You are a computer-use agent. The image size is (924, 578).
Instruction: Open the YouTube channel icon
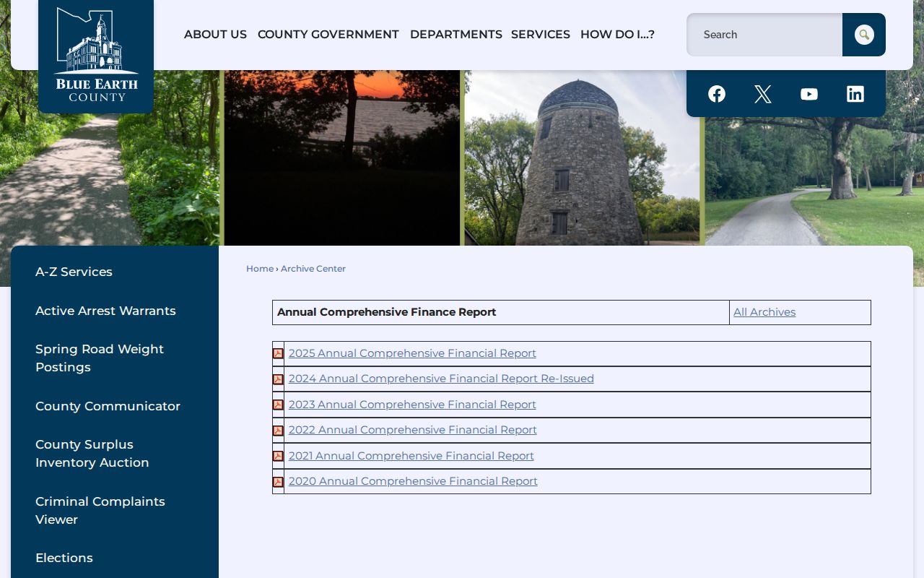click(809, 94)
